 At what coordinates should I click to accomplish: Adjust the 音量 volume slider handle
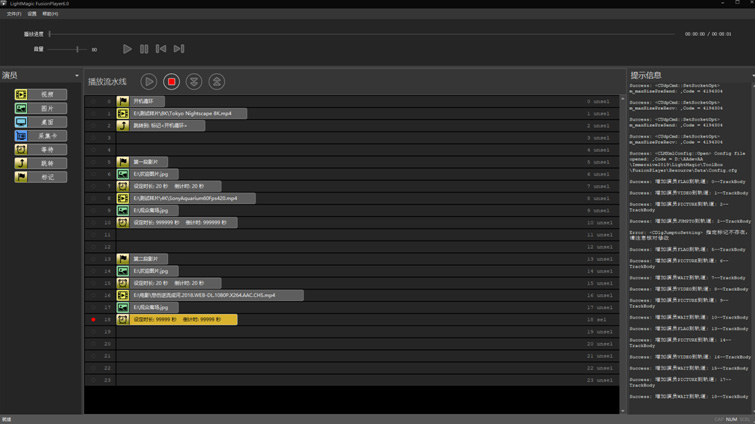(77, 49)
